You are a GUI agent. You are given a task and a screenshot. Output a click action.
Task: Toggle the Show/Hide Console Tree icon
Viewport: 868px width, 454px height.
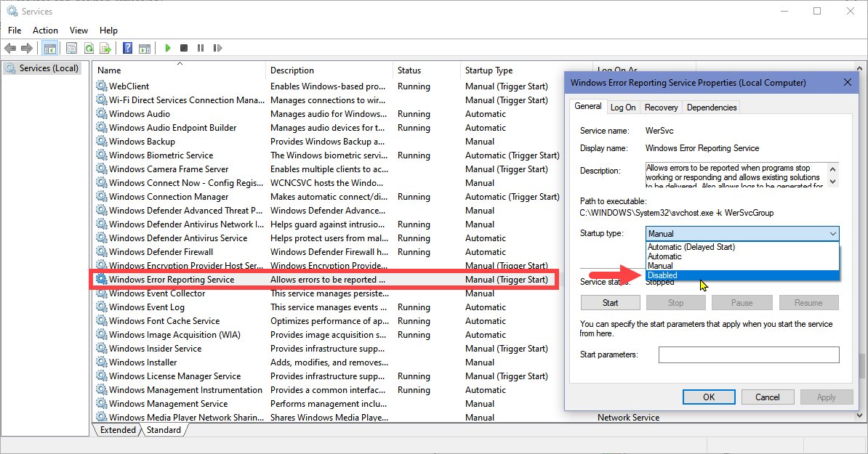50,48
